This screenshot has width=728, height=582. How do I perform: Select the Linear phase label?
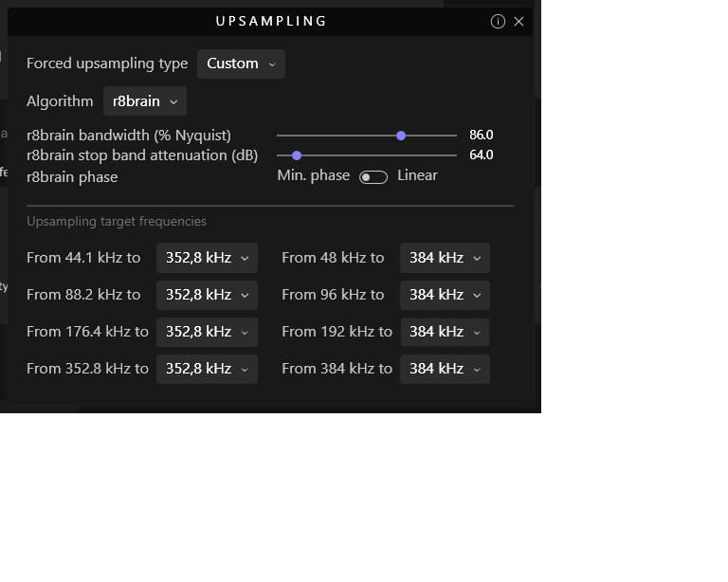417,175
